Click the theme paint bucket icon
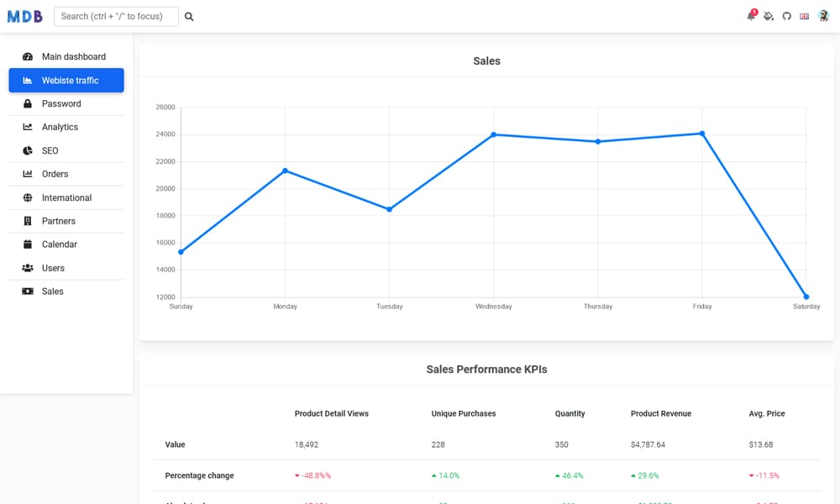840x504 pixels. click(x=769, y=15)
